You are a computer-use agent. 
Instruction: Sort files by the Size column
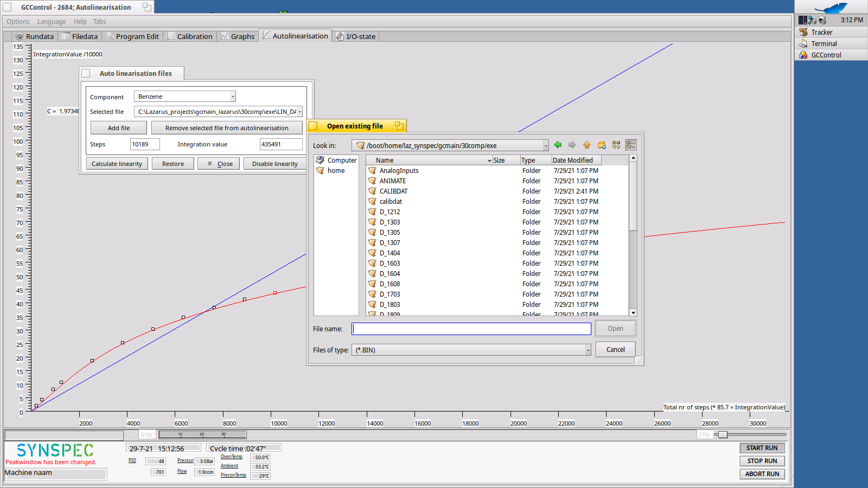point(506,160)
